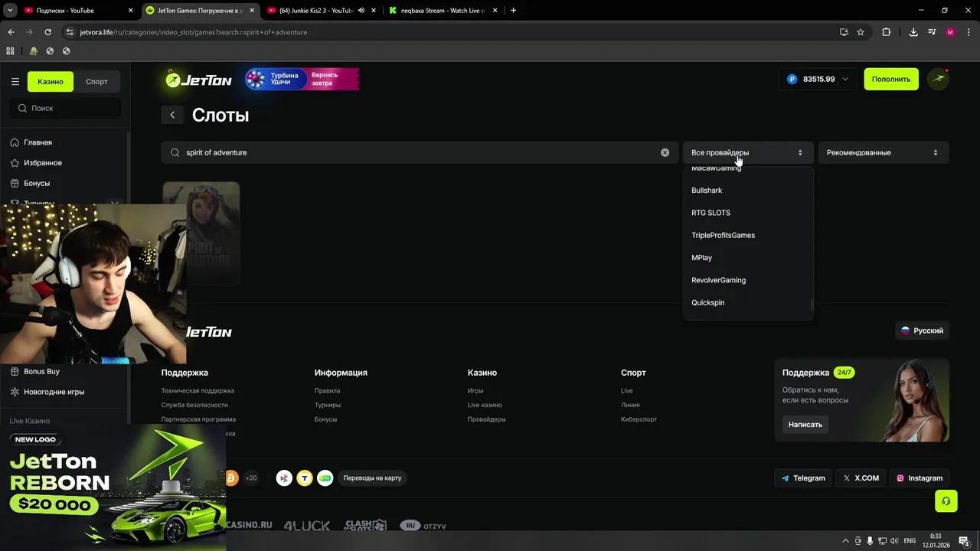Click the Переводы на карту button

(x=372, y=478)
